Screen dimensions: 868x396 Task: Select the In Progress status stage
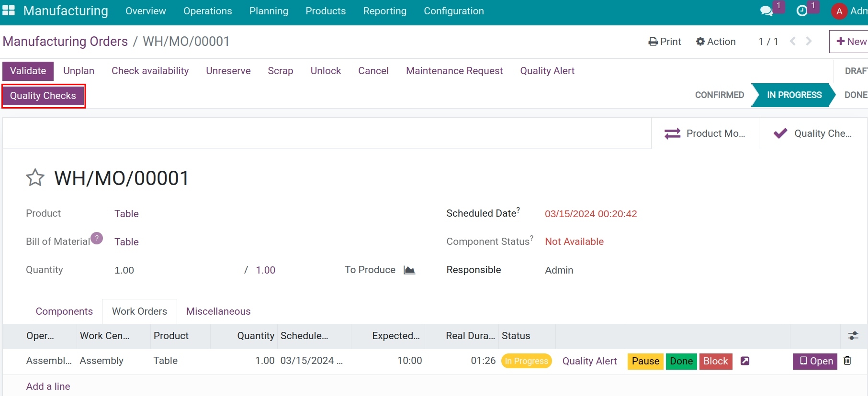(x=794, y=95)
